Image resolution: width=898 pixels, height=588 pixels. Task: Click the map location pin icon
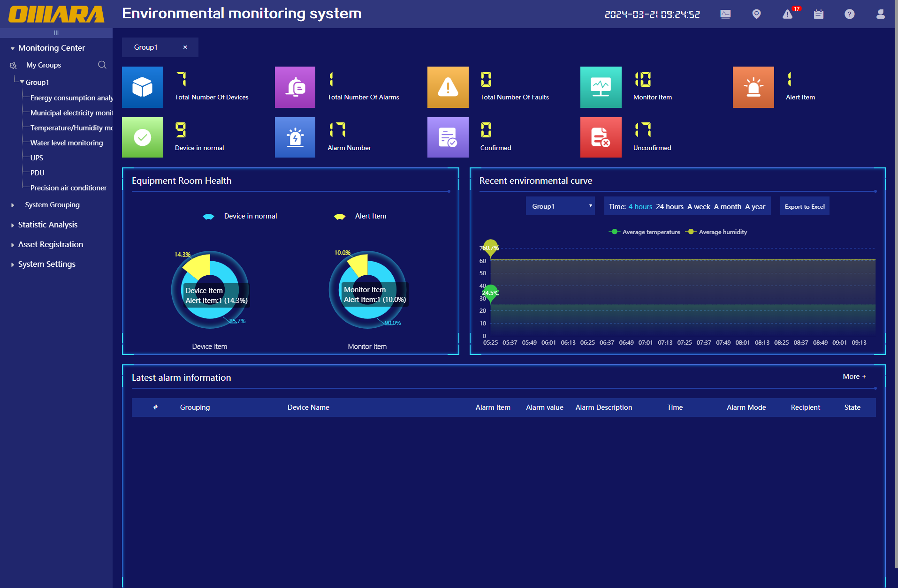pyautogui.click(x=756, y=14)
